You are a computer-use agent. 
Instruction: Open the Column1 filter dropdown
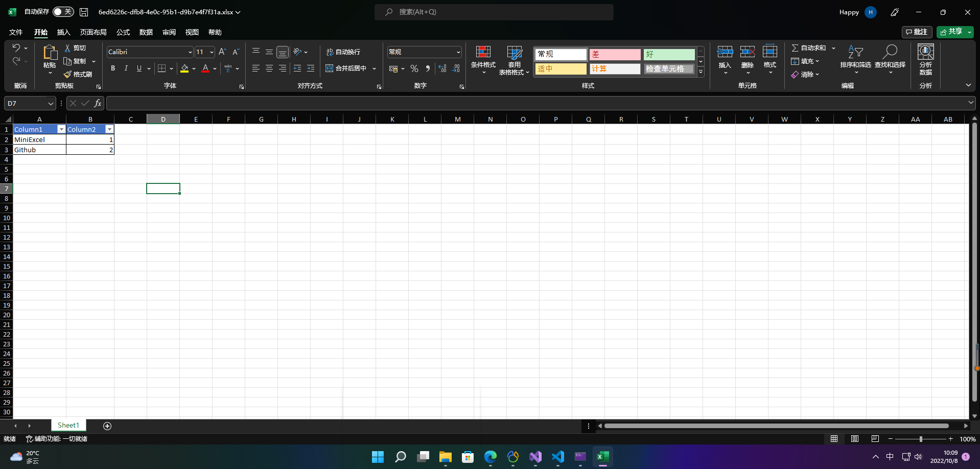point(61,129)
